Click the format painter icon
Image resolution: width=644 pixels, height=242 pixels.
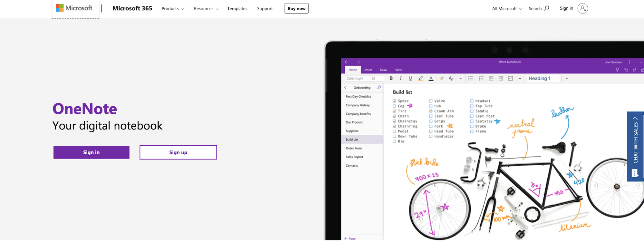click(441, 78)
